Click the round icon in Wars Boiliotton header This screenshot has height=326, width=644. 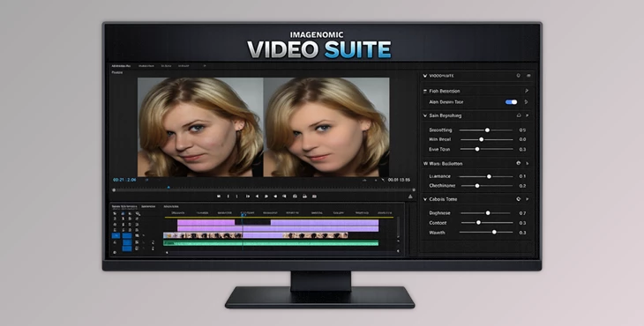[x=519, y=163]
